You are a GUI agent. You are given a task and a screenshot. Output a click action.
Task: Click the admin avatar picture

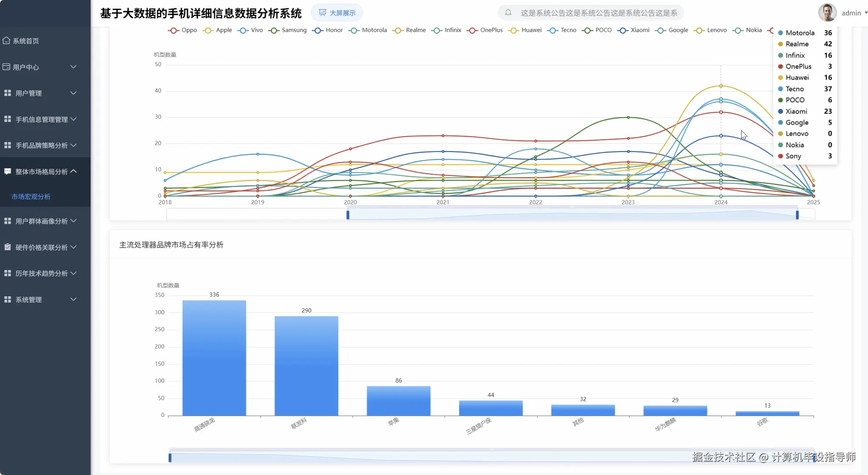click(x=827, y=13)
